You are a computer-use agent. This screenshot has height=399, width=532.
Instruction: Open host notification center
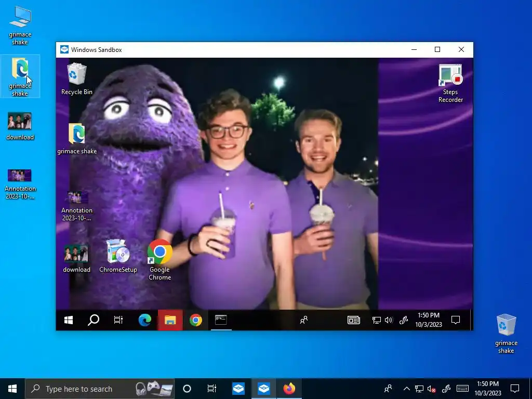pos(515,389)
